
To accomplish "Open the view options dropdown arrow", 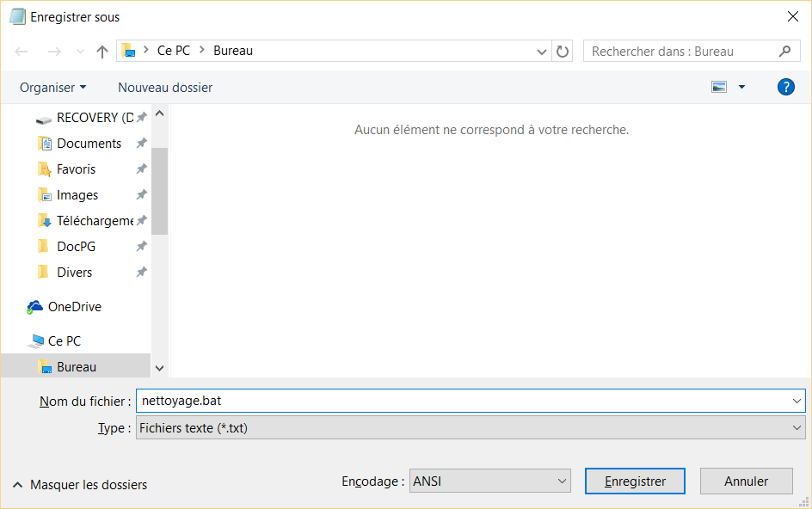I will coord(741,87).
